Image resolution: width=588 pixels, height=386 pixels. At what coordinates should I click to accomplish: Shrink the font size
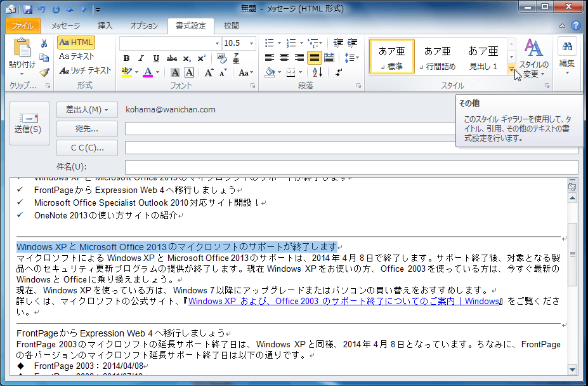click(223, 72)
